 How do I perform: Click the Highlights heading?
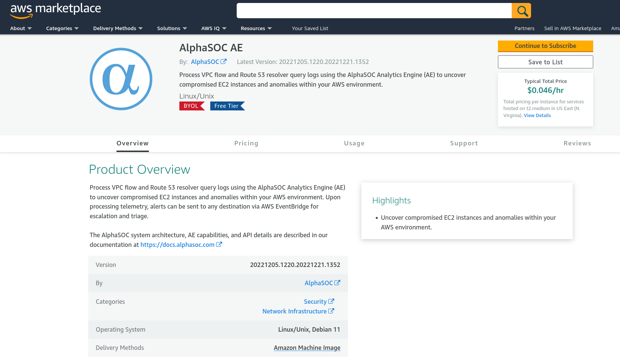click(x=392, y=201)
